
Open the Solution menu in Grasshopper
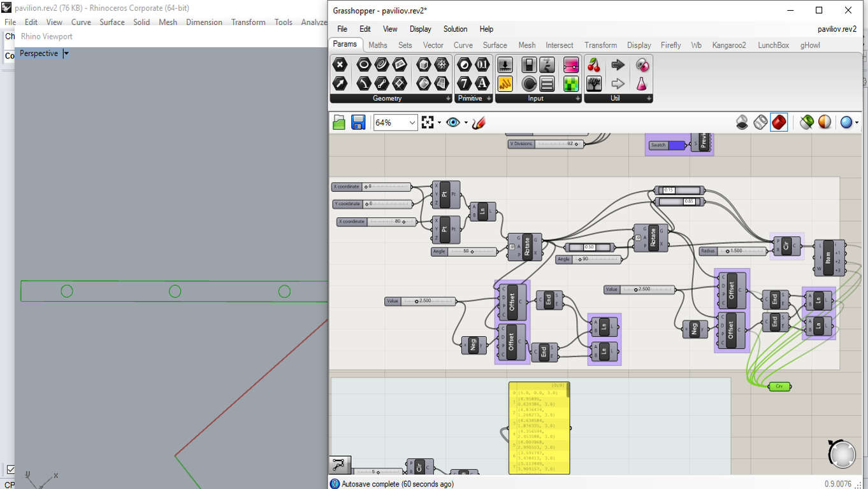coord(455,29)
